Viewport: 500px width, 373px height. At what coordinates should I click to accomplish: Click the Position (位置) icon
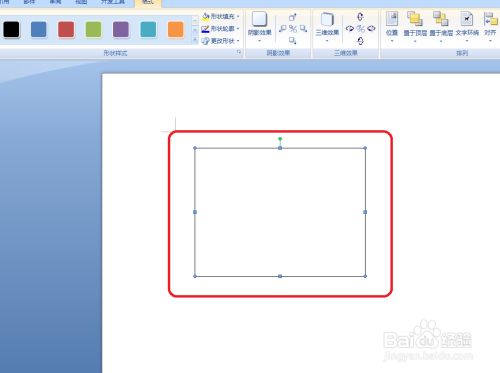click(x=392, y=26)
